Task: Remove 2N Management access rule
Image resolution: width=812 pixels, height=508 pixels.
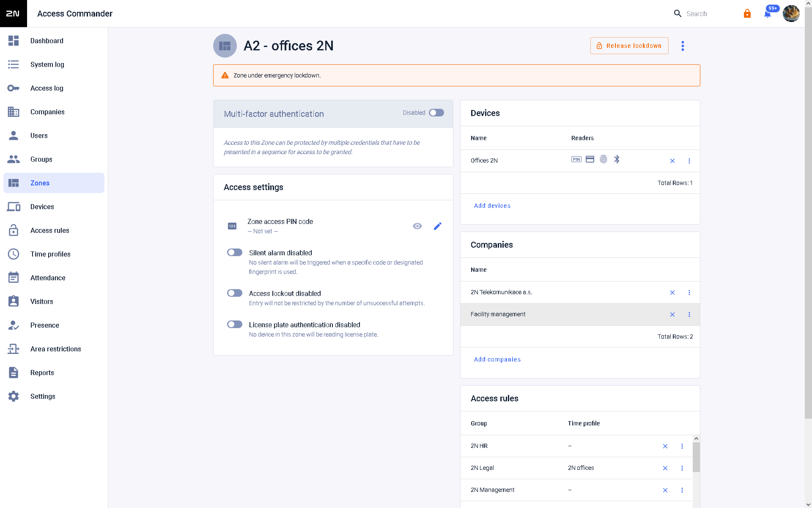Action: click(x=665, y=490)
